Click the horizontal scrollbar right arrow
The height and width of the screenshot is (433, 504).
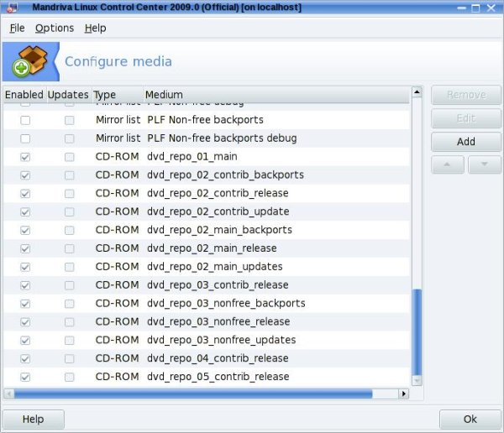tap(404, 394)
